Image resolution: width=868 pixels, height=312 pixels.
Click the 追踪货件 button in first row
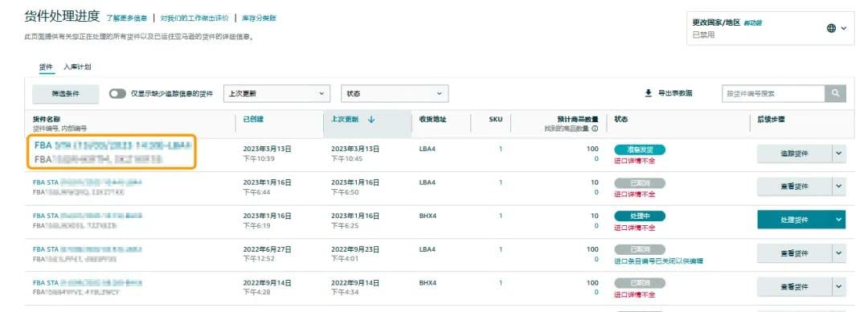point(794,154)
